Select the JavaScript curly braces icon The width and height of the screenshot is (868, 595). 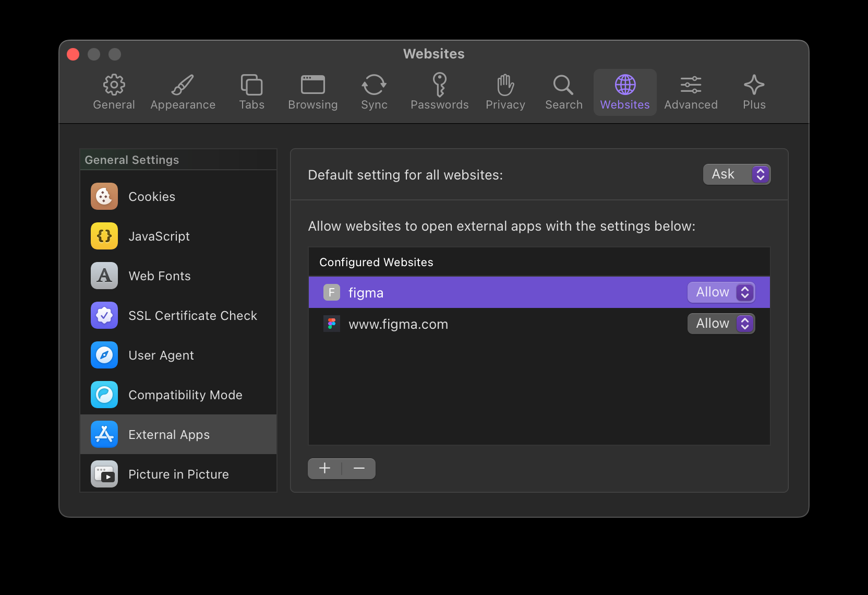pos(104,236)
